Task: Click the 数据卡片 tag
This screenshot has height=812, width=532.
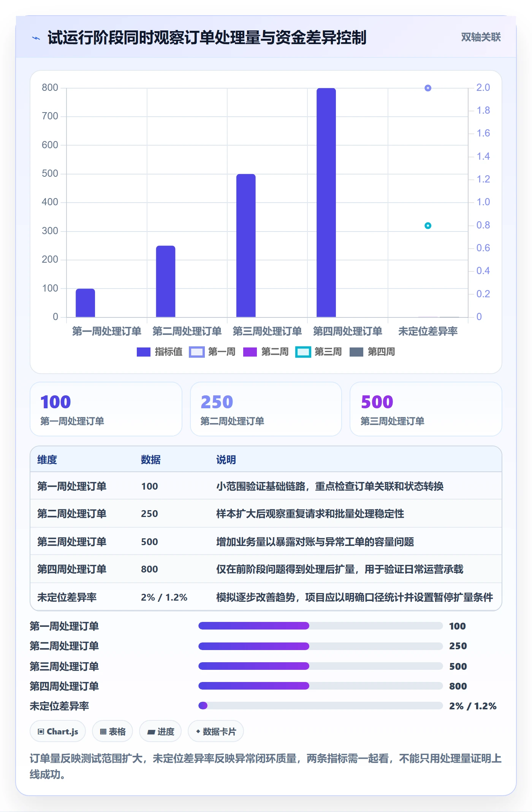Action: coord(216,731)
